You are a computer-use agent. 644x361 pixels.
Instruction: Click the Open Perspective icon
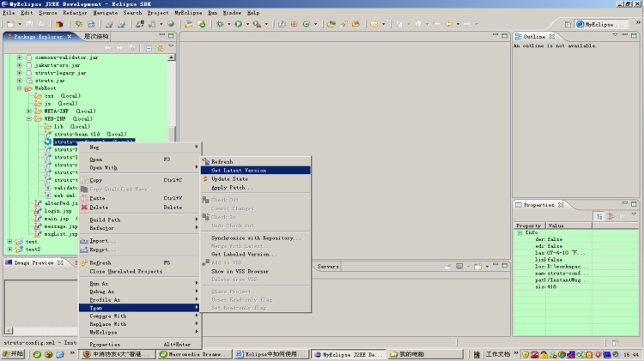tap(568, 24)
